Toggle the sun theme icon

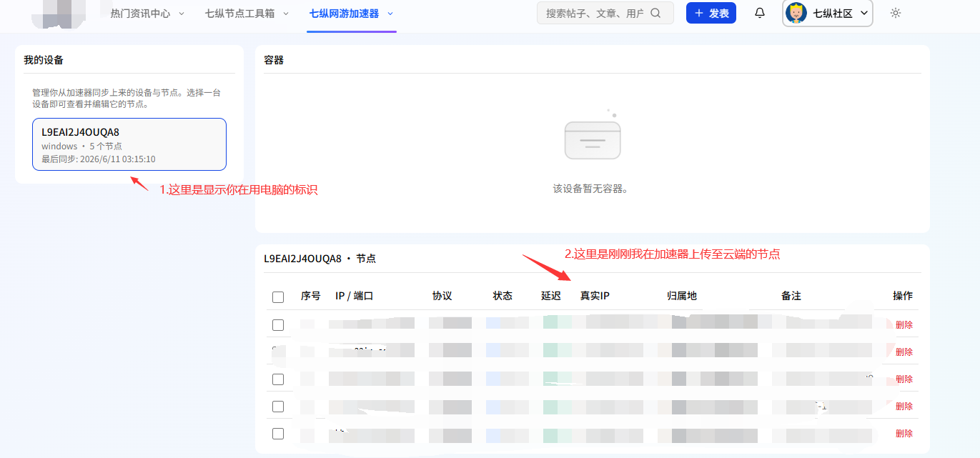(896, 13)
